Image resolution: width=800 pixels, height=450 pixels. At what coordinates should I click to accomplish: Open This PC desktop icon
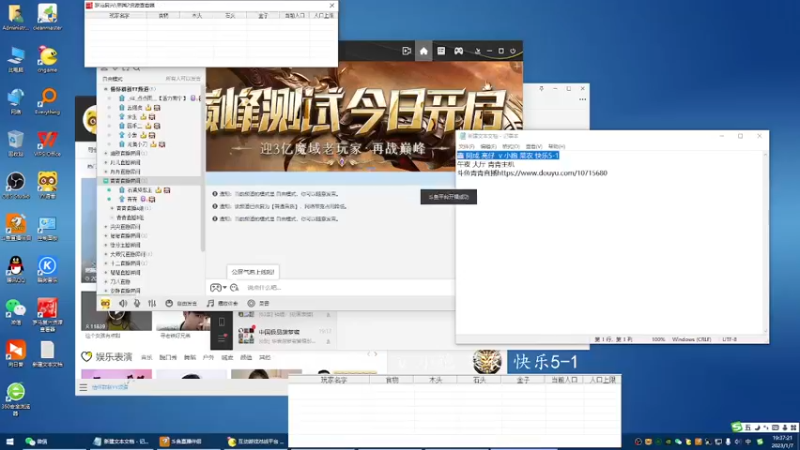point(16,59)
